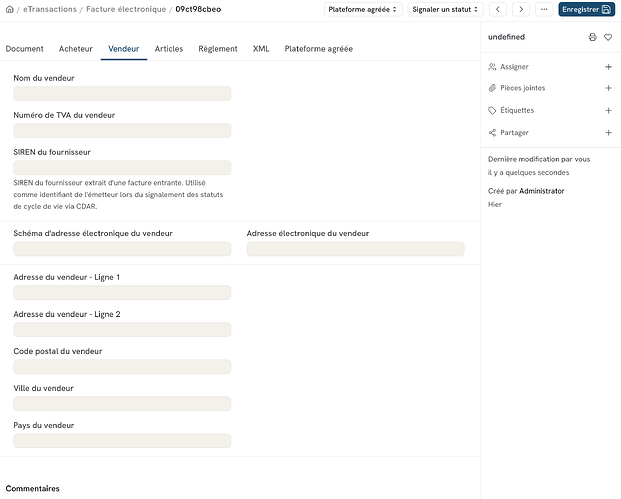
Task: Go to home via the house icon
Action: (10, 9)
